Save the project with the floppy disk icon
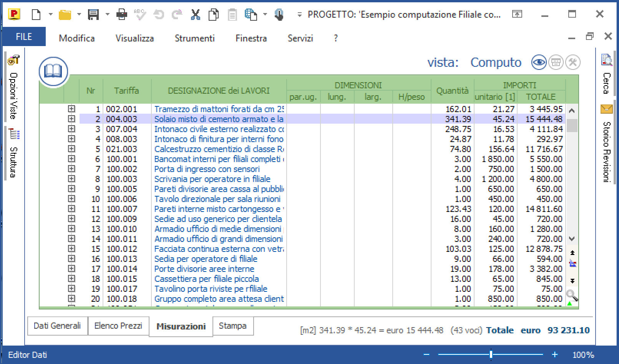Screen dimensions: 619x364 point(93,15)
